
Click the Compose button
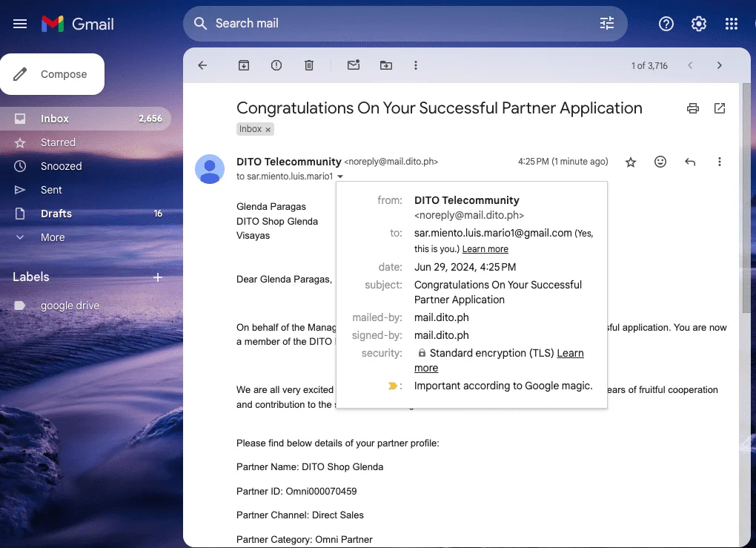pyautogui.click(x=52, y=74)
